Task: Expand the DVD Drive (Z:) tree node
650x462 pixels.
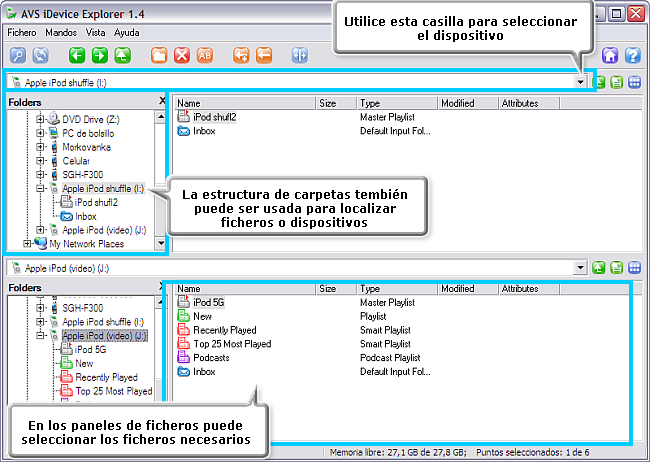Action: point(40,119)
